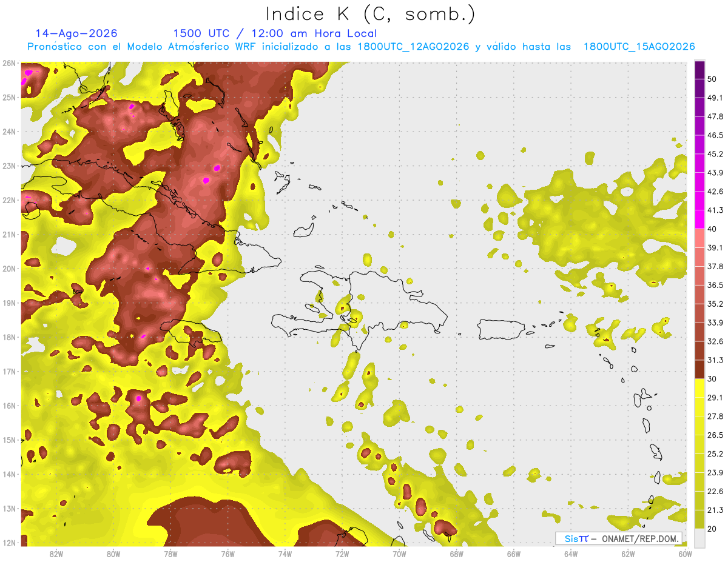Click the longitude label '82W'

[56, 554]
